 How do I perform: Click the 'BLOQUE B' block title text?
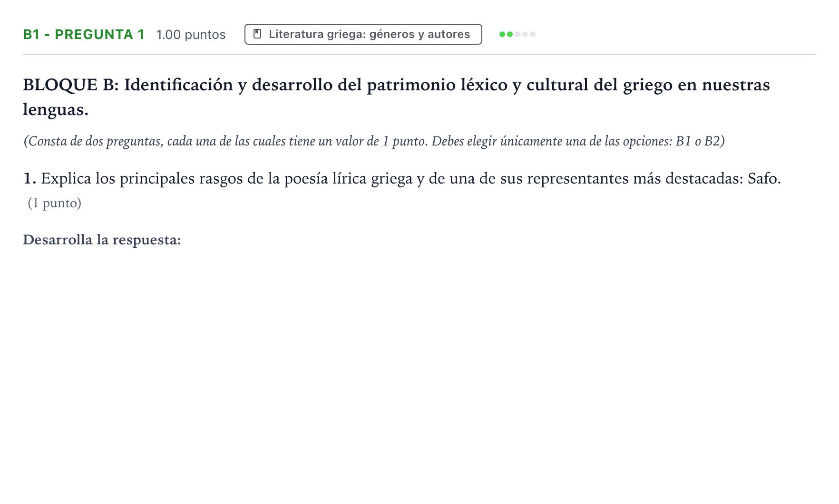coord(396,97)
